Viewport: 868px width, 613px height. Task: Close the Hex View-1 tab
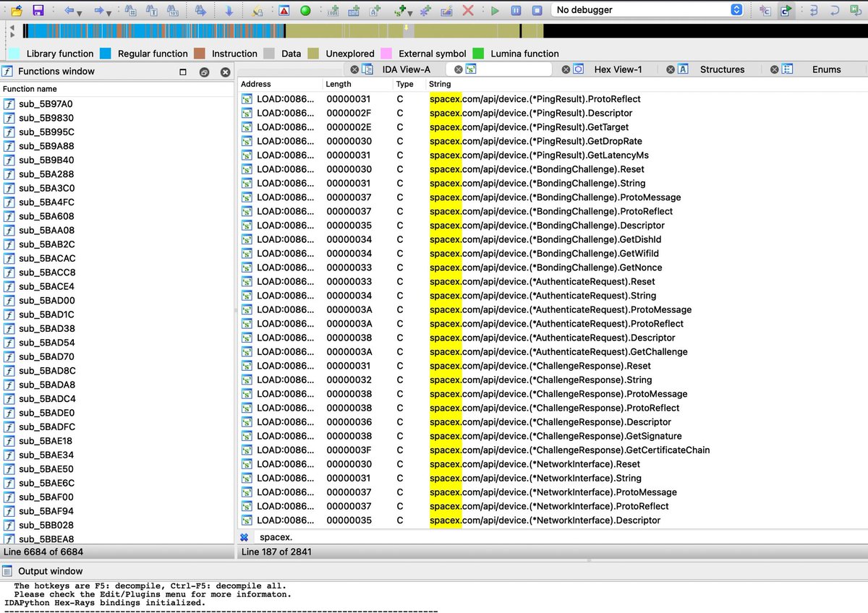[566, 69]
